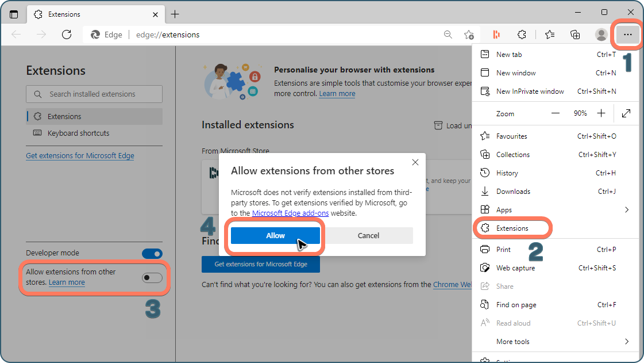644x363 pixels.
Task: Click the edge://extensions address bar
Action: pyautogui.click(x=263, y=35)
